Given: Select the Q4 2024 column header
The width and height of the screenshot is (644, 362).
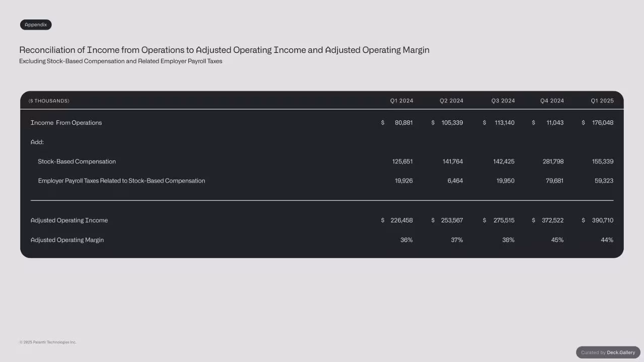Looking at the screenshot, I should click(x=552, y=101).
